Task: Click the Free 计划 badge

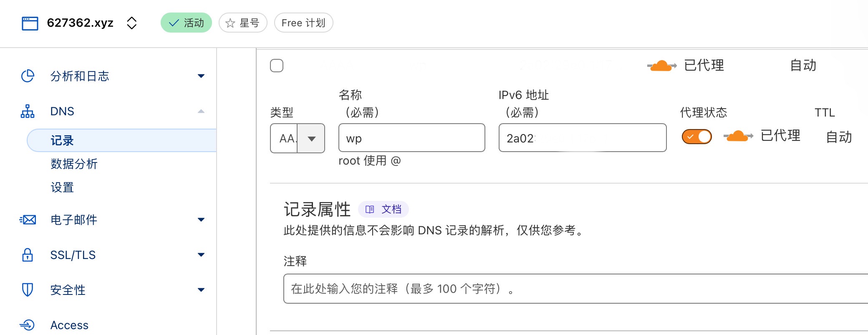Action: [303, 23]
